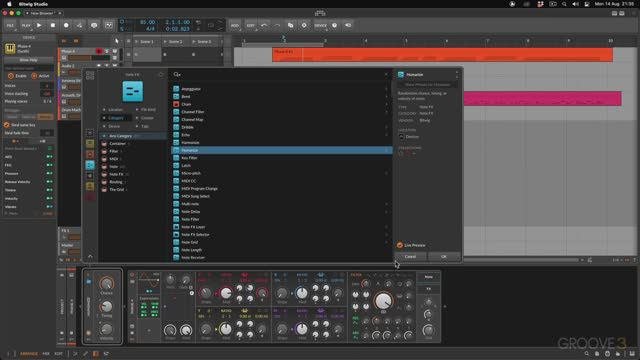The height and width of the screenshot is (360, 640).
Task: Click the transport Stop button
Action: (x=53, y=25)
